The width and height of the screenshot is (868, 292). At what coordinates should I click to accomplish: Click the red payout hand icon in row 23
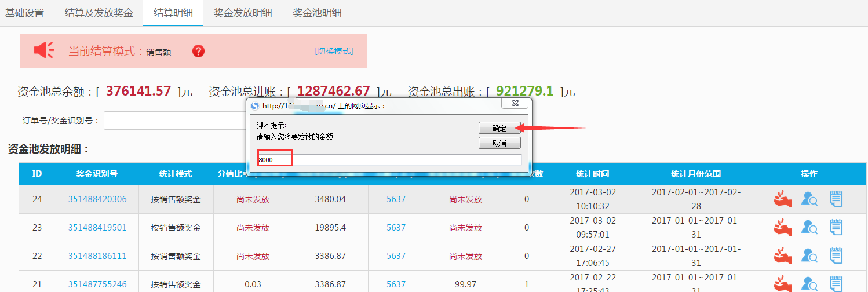coord(783,228)
